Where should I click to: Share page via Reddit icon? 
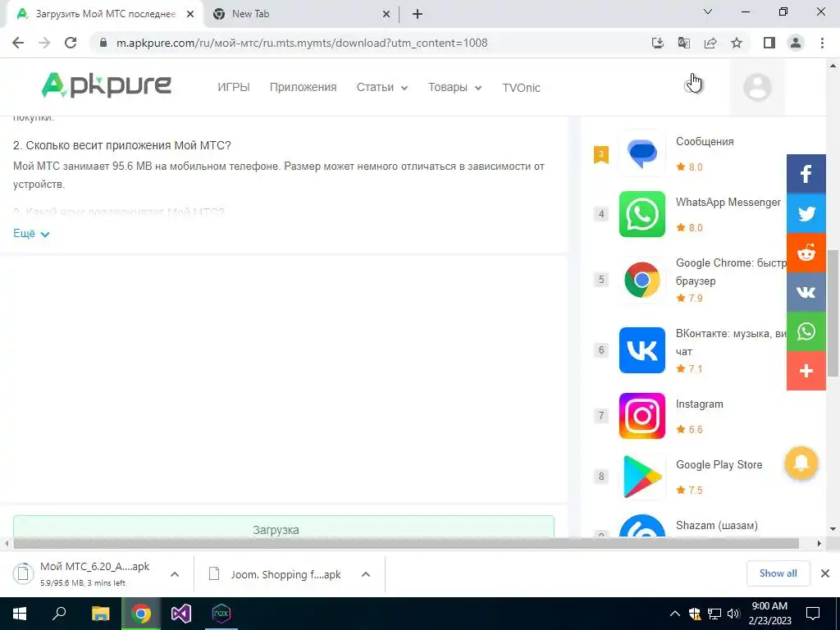tap(806, 253)
